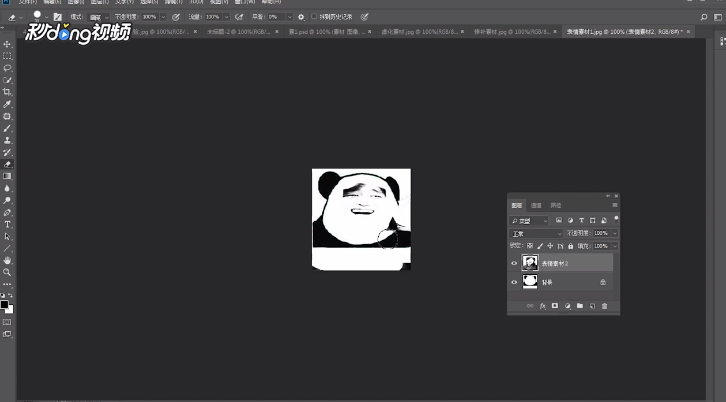
Task: Open eraser tool preset dropdown
Action: (x=21, y=18)
